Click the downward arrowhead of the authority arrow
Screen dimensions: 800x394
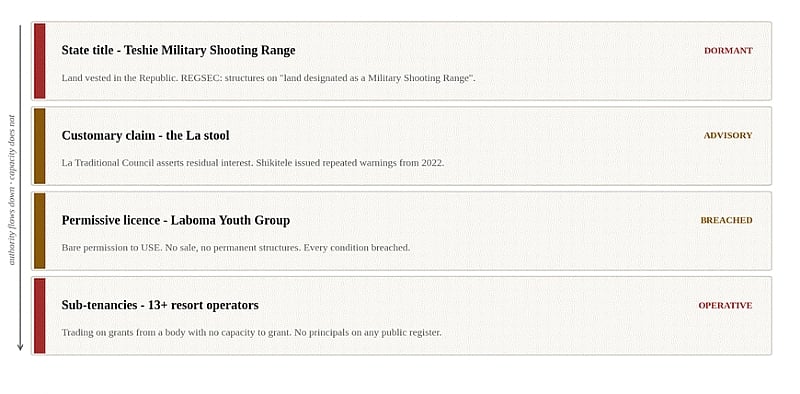point(20,347)
